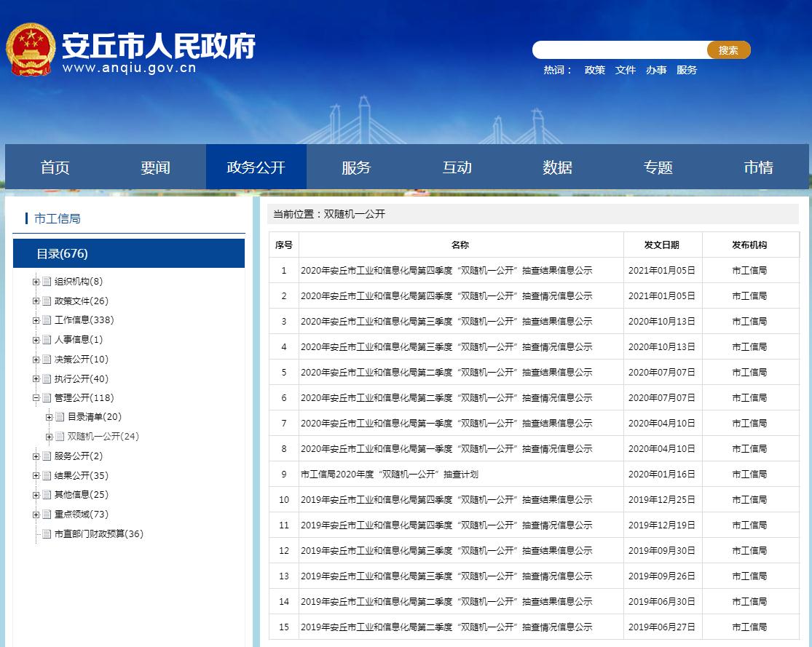Click the 安丘市人民政府 site title
This screenshot has width=812, height=647.
159,46
